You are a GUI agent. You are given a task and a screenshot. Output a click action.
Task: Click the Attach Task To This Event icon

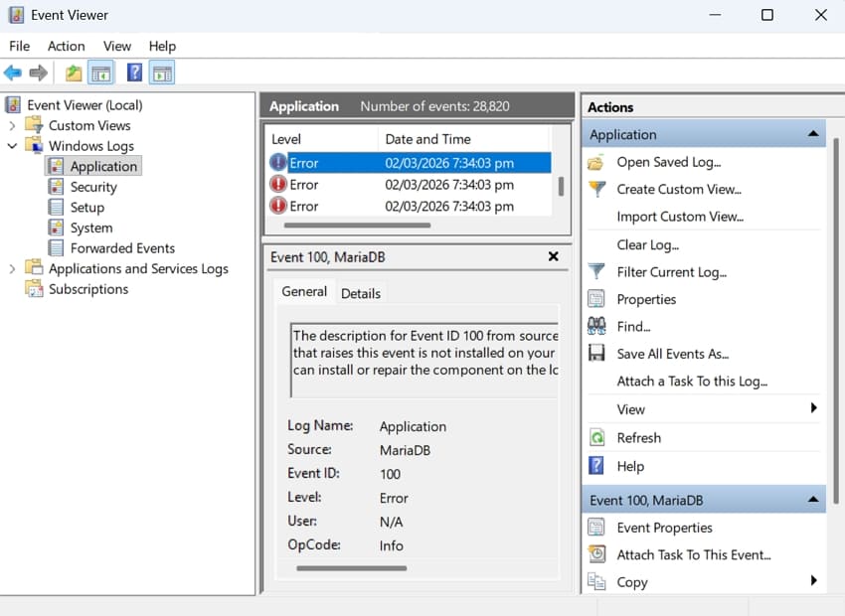596,554
